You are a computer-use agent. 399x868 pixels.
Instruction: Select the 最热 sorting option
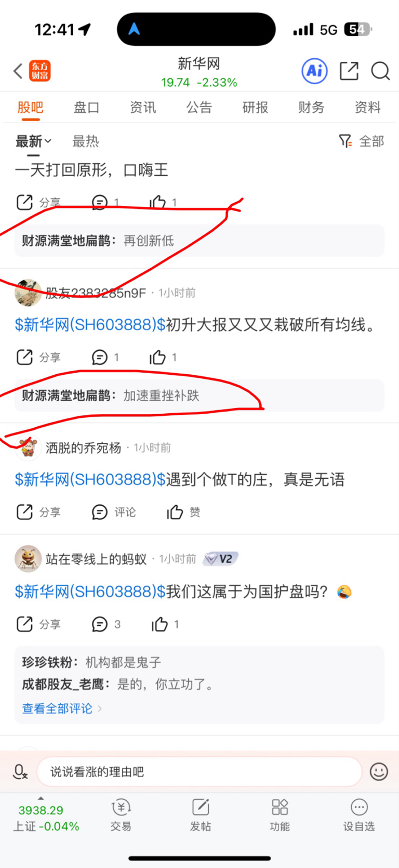coord(85,141)
